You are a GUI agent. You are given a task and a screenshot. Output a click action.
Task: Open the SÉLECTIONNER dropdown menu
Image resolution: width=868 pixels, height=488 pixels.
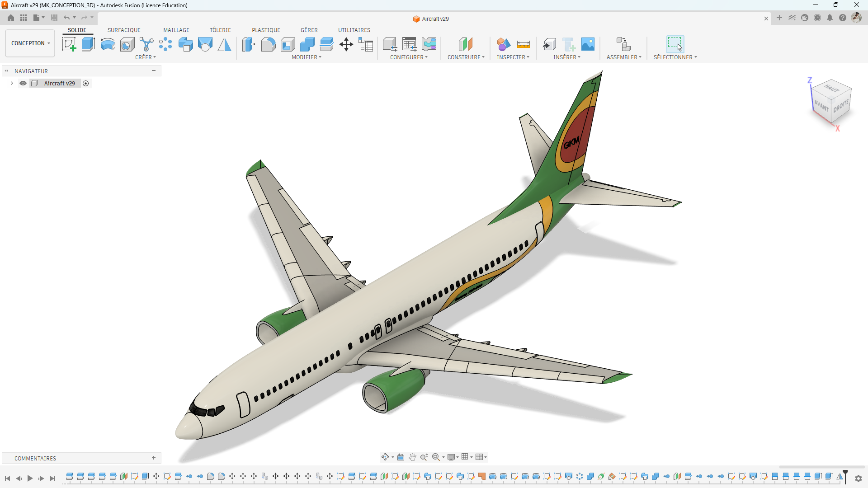[x=675, y=57]
